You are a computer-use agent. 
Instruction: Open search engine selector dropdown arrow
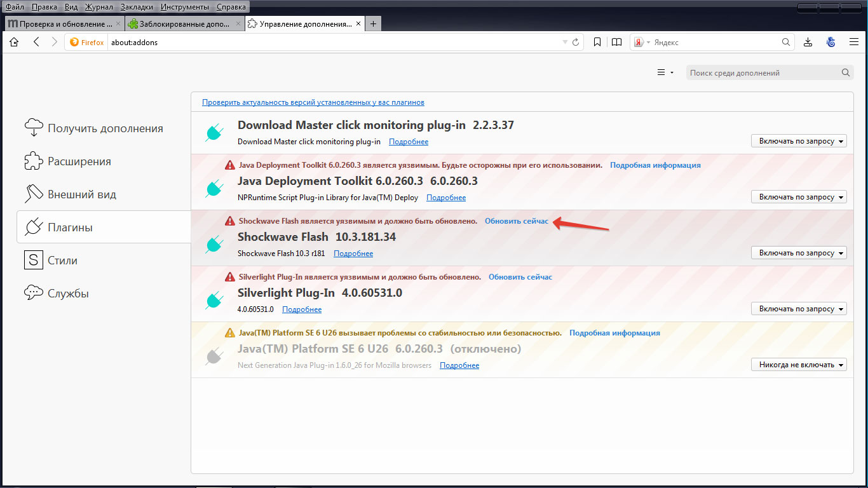click(648, 43)
